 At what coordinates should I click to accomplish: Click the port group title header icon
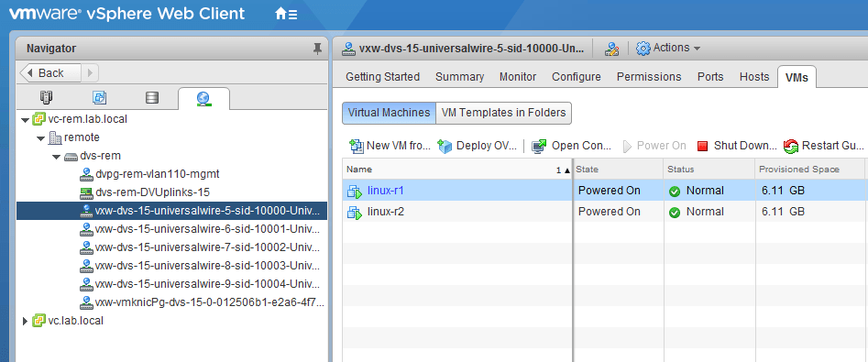coord(348,49)
